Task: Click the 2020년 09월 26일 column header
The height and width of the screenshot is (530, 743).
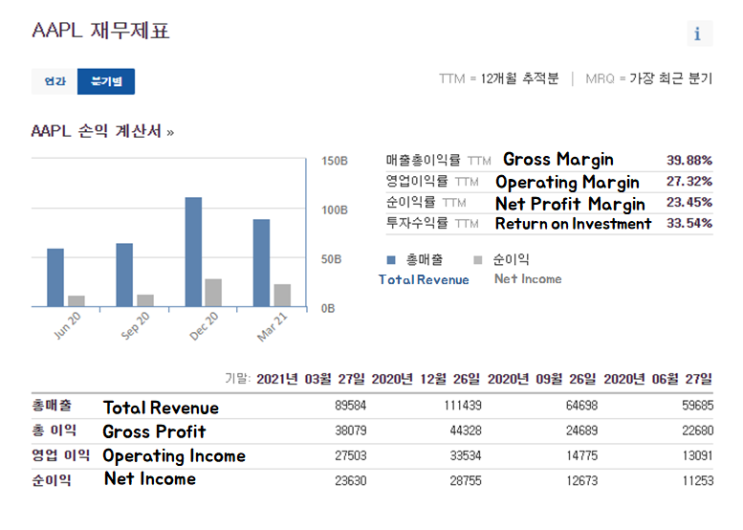Action: tap(542, 379)
